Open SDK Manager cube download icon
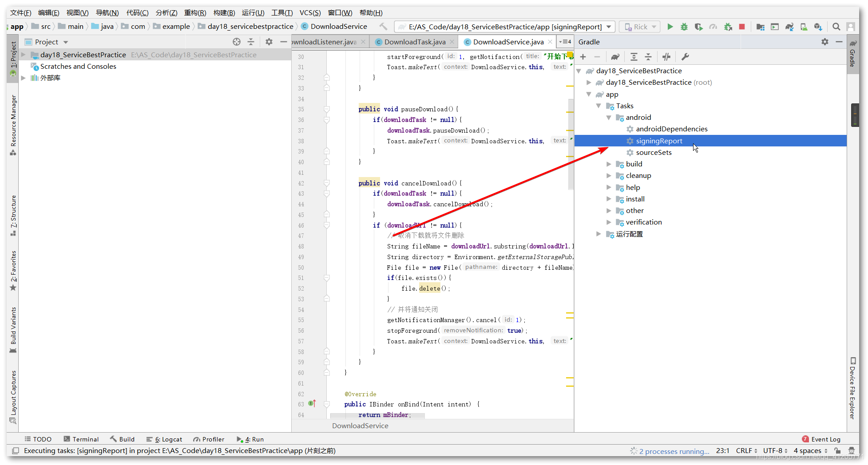This screenshot has height=465, width=868. pos(818,27)
